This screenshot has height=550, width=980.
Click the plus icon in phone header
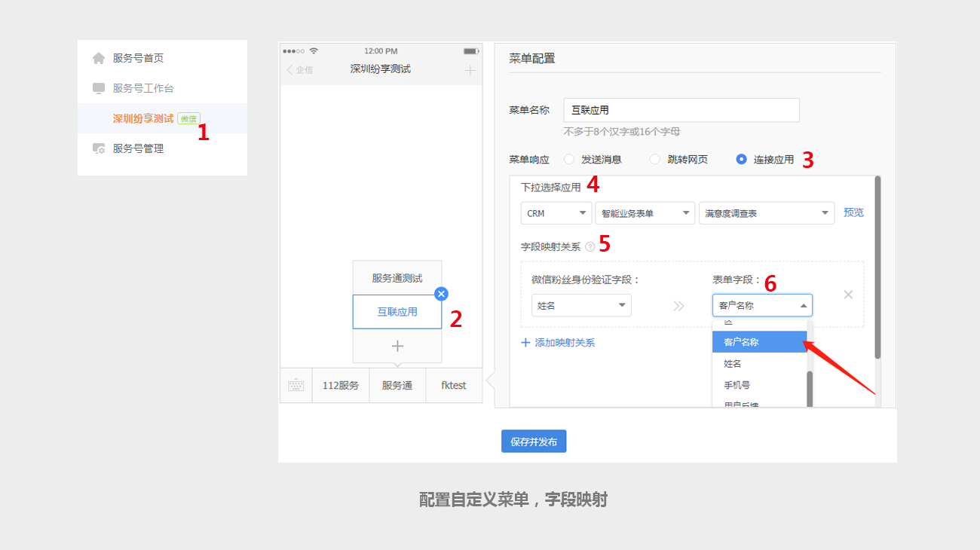coord(470,70)
